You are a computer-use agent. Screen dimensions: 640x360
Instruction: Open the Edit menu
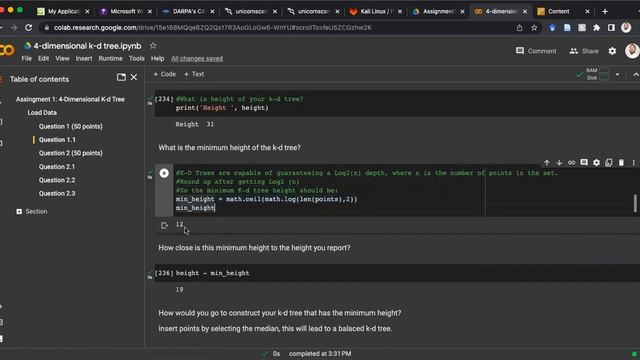[x=43, y=58]
